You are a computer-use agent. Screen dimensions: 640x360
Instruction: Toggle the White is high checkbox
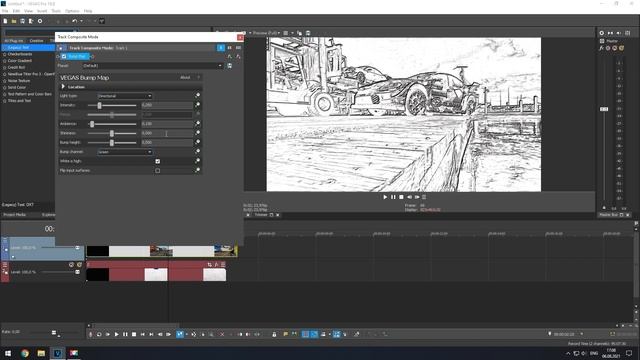pos(158,161)
